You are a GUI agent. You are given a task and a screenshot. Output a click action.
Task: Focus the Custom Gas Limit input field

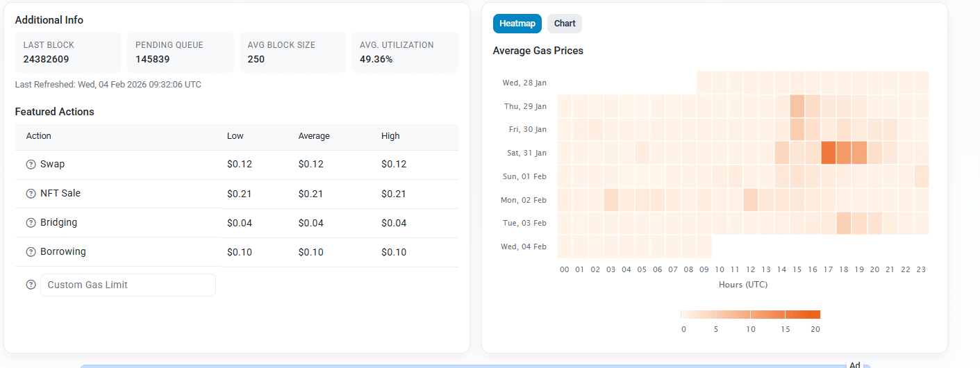128,285
